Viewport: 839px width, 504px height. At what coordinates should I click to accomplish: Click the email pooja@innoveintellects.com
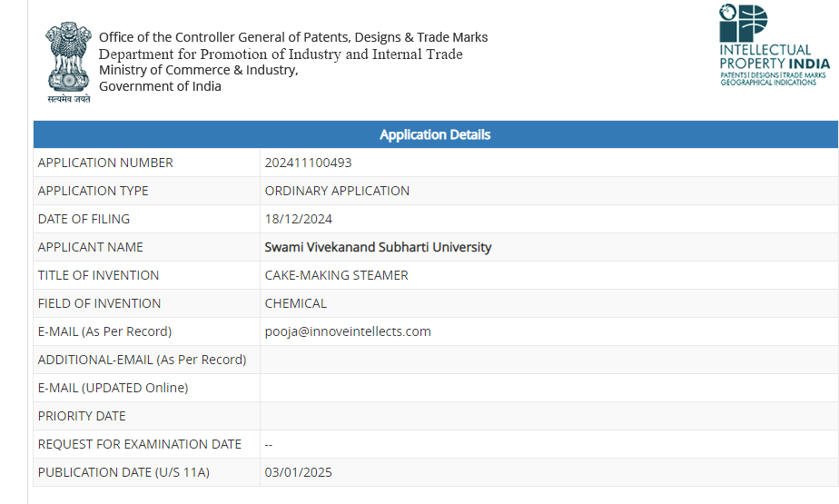348,331
